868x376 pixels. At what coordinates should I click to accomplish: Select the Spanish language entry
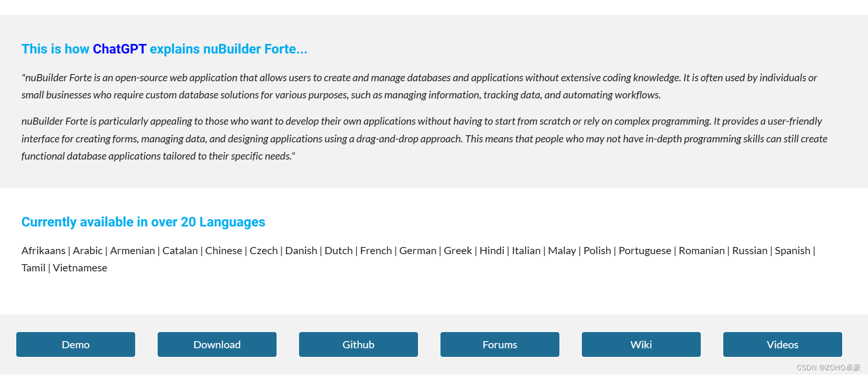[793, 251]
